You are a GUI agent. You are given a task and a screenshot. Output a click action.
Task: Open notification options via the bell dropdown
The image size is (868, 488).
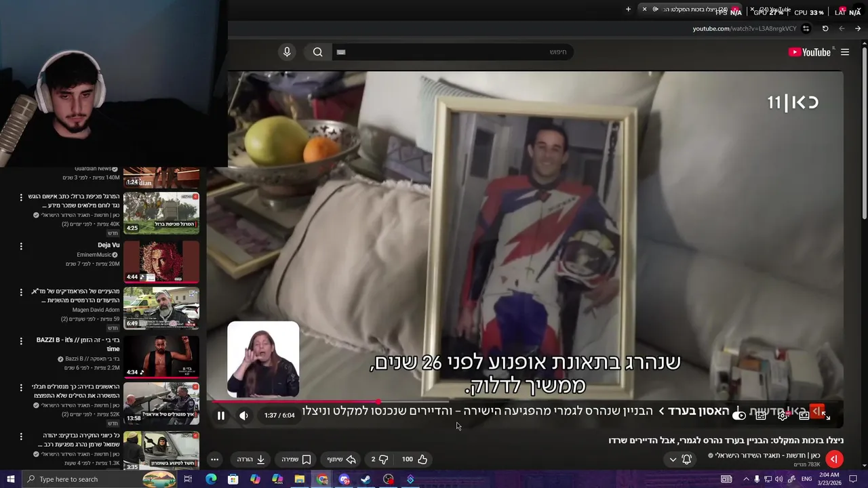[x=680, y=459]
